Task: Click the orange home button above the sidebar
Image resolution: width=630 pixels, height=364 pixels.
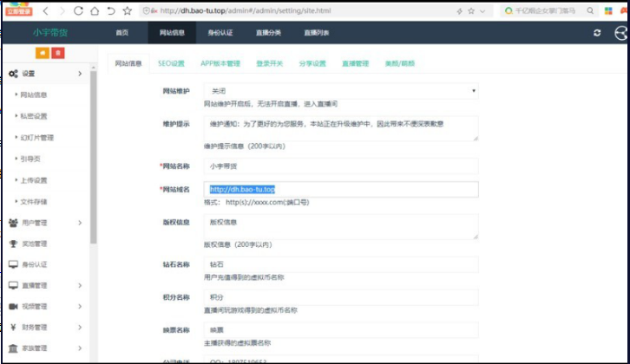Action: tap(42, 54)
